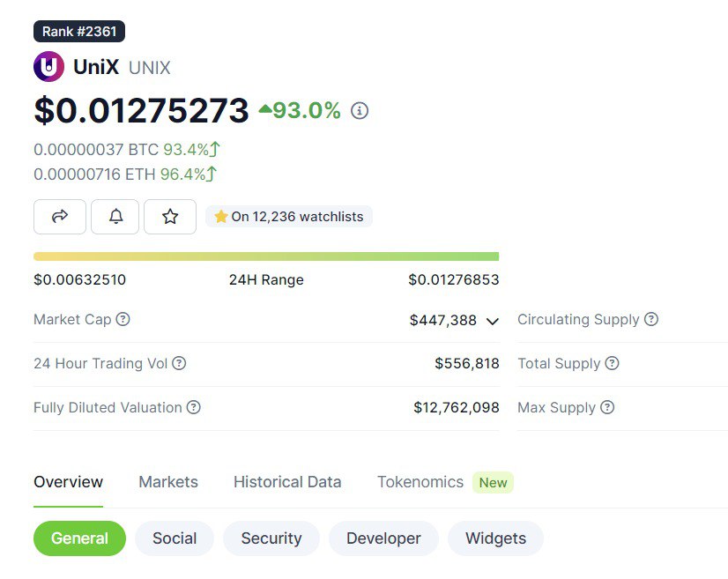Expand the Market Cap chevron

[492, 321]
